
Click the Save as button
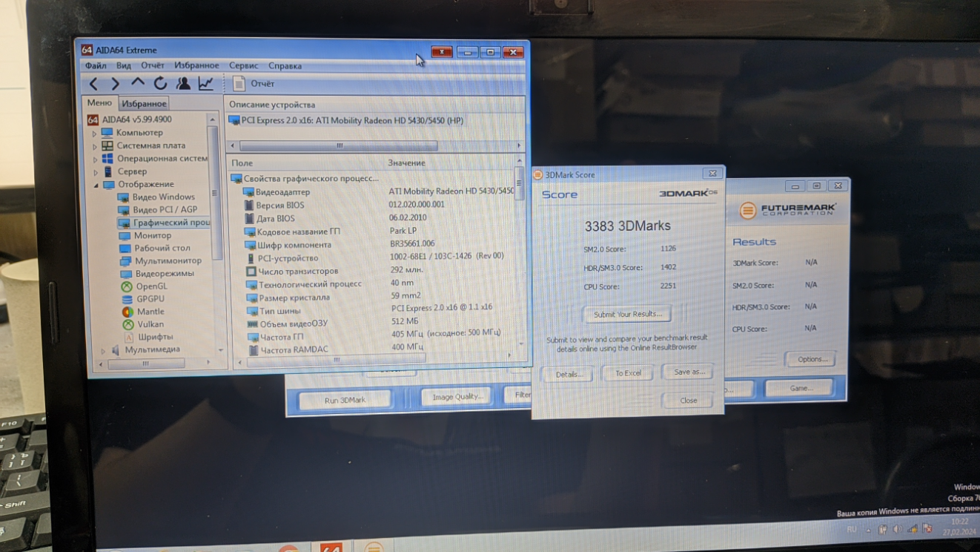click(x=689, y=372)
